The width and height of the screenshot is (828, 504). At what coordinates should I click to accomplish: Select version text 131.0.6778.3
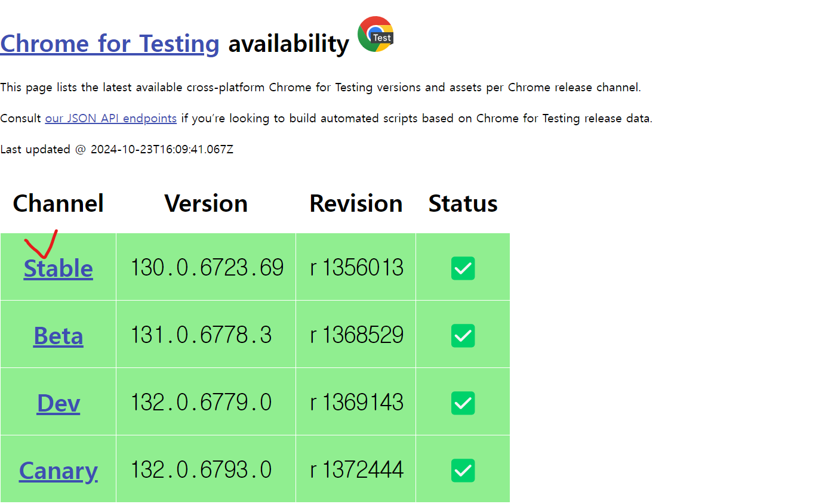tap(201, 335)
